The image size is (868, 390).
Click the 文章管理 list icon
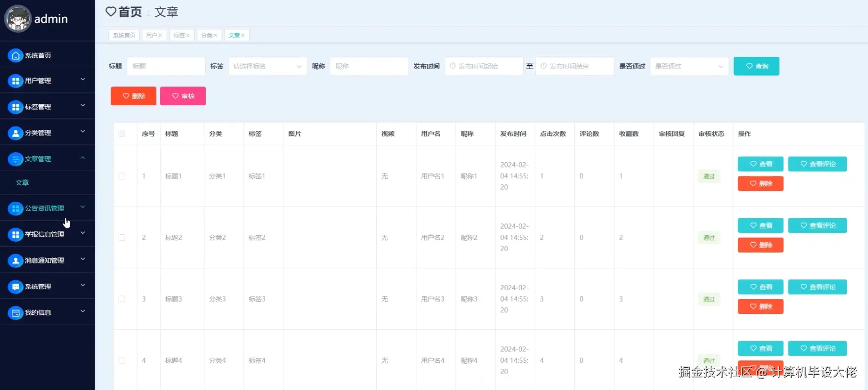click(x=16, y=159)
